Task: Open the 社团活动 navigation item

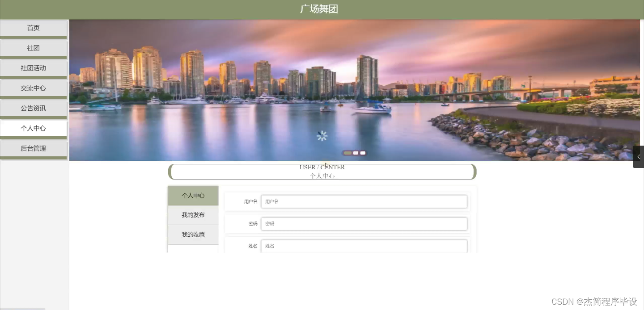Action: [33, 68]
